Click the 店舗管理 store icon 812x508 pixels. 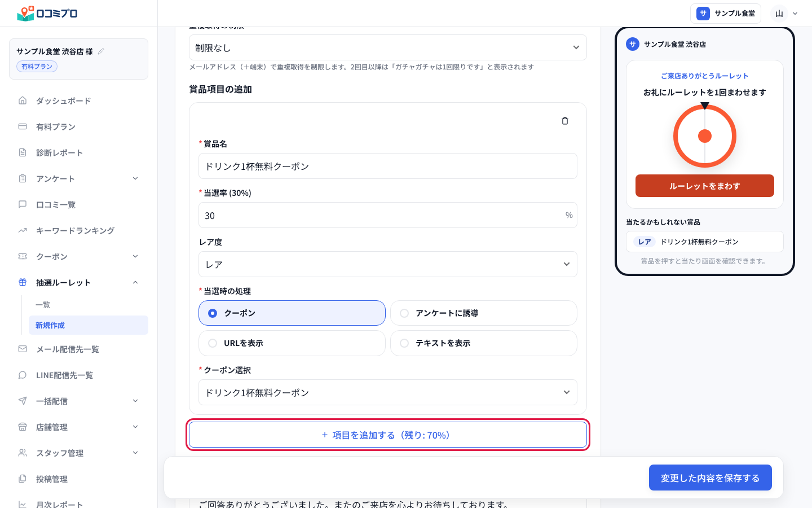[23, 427]
